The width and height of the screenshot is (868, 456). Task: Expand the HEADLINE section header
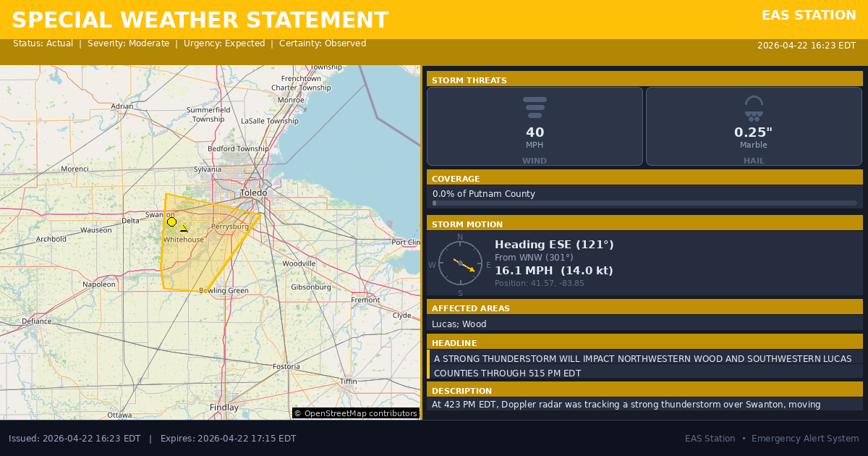pyautogui.click(x=644, y=342)
